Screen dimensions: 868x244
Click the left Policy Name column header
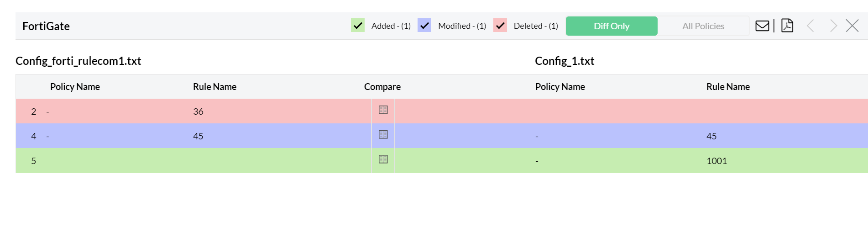pyautogui.click(x=75, y=87)
